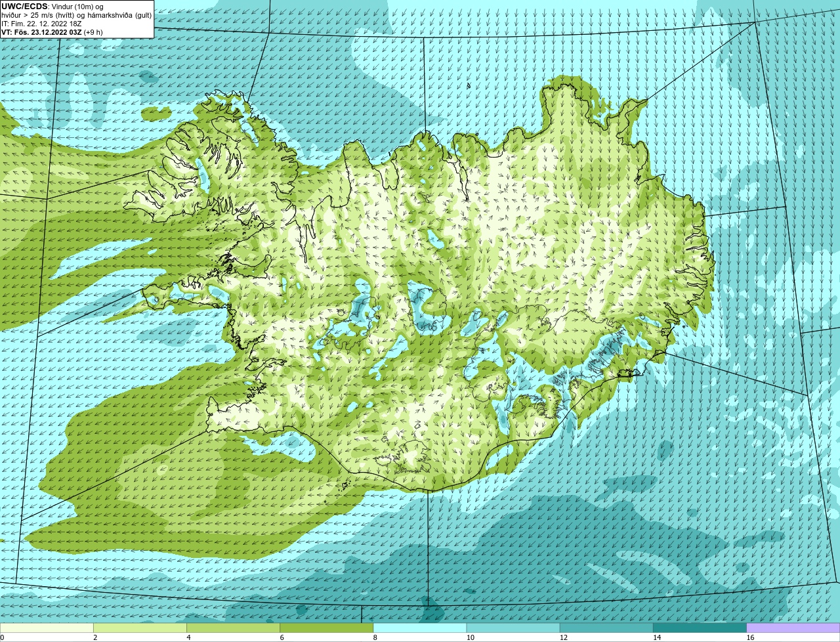Screen dimensions: 840x642
Task: Click the olive green 6–8 m/s legend swatch
Action: (326, 628)
